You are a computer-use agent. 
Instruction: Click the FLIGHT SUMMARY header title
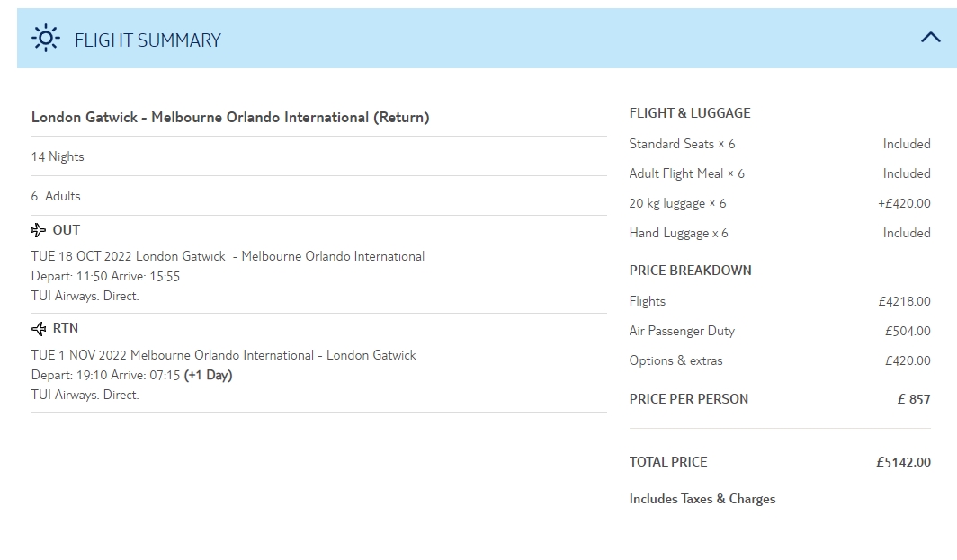click(x=148, y=40)
